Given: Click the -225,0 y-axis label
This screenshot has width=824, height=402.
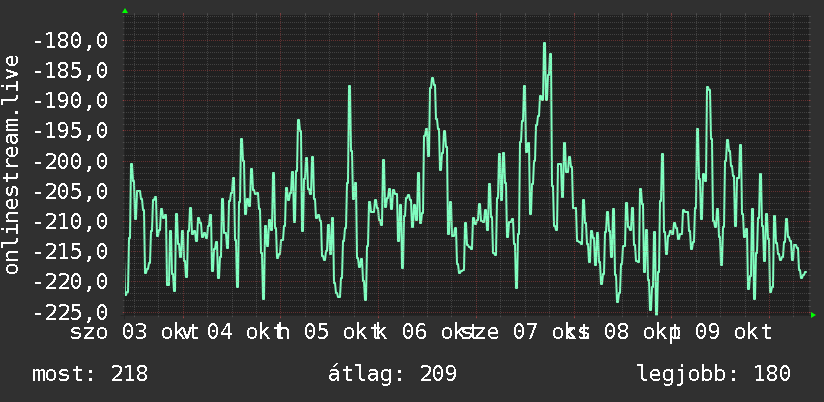Looking at the screenshot, I should [x=70, y=312].
